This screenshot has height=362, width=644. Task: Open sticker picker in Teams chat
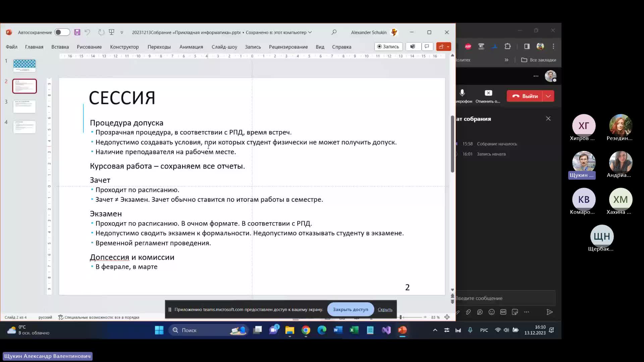pyautogui.click(x=515, y=312)
